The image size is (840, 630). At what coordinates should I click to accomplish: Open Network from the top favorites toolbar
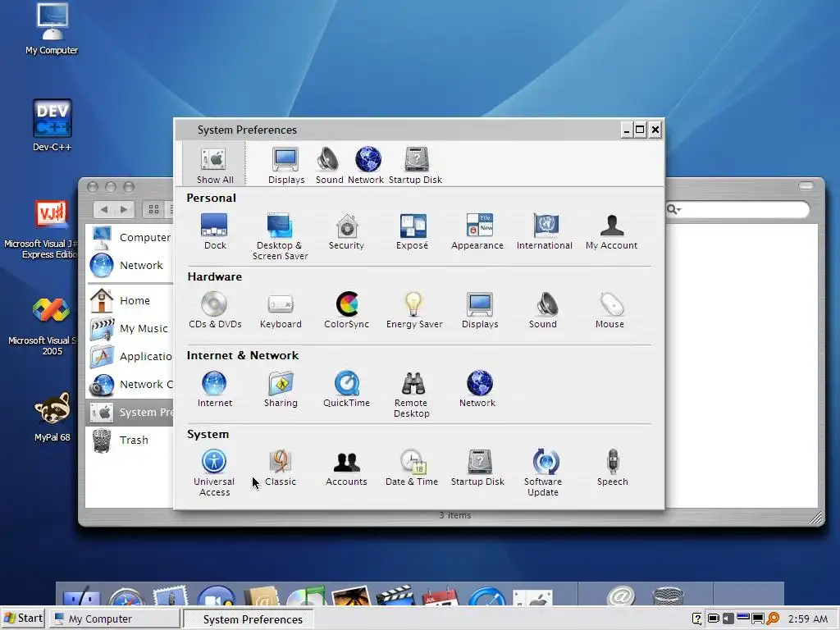pos(366,164)
